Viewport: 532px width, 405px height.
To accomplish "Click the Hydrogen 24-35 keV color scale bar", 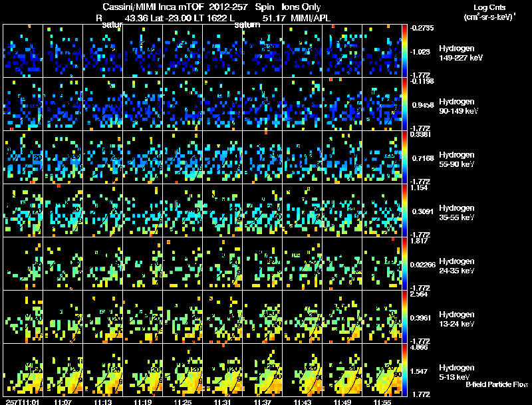I will point(404,264).
